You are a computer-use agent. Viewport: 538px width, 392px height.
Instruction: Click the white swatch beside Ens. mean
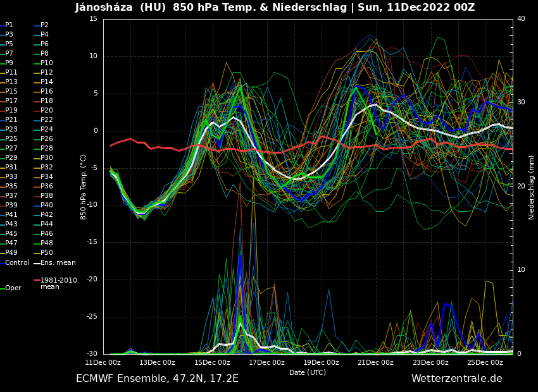37,262
